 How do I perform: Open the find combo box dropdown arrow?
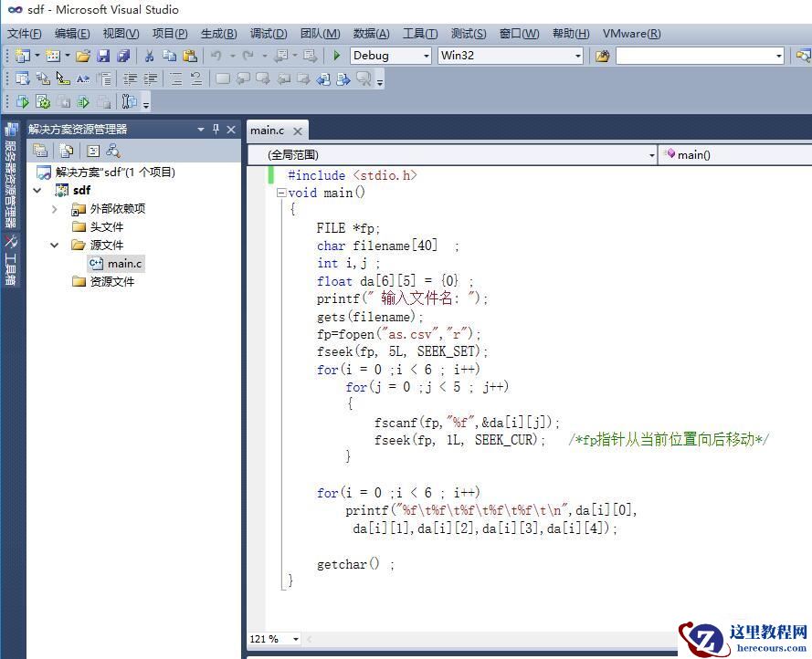tap(778, 56)
